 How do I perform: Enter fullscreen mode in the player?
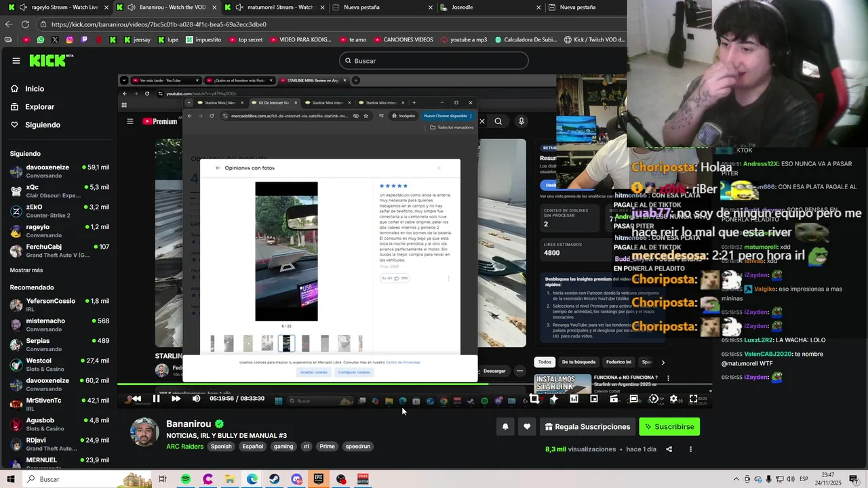click(693, 399)
